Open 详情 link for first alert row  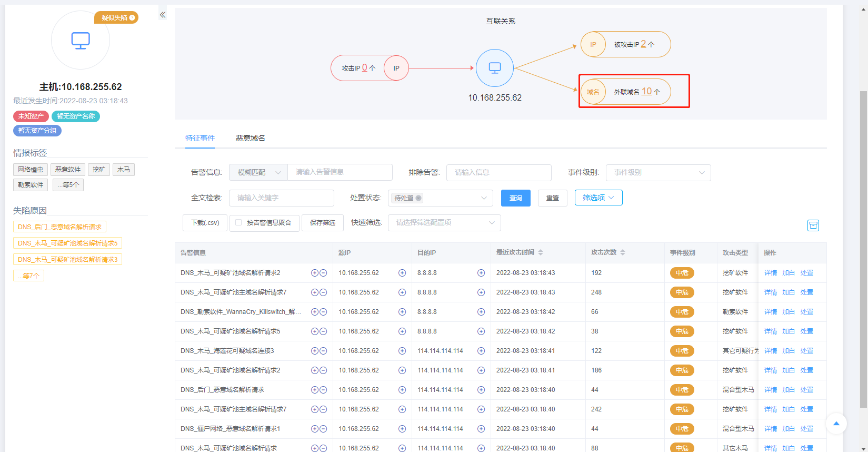[x=770, y=273]
